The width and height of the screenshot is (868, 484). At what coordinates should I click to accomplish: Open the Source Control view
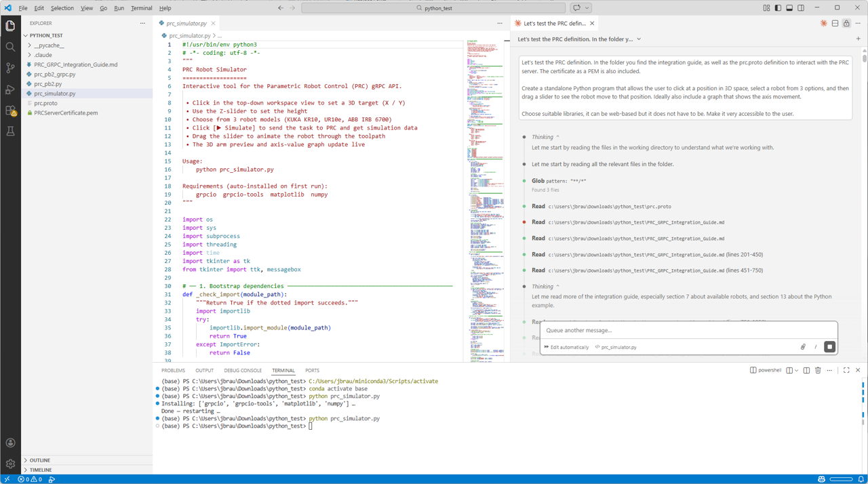(x=10, y=68)
